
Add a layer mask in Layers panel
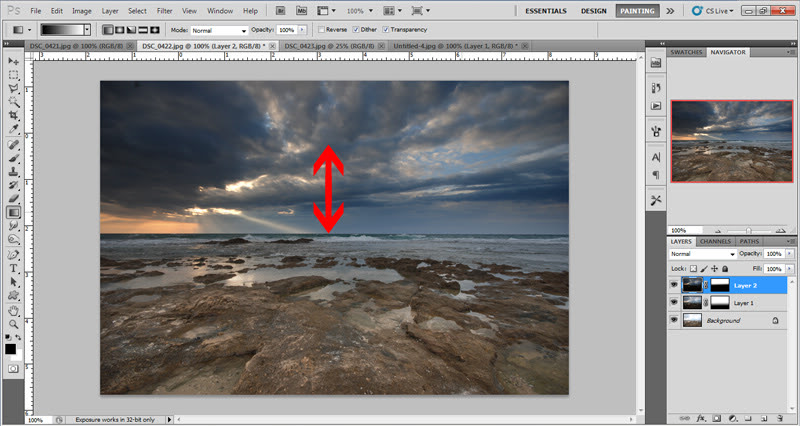[716, 418]
